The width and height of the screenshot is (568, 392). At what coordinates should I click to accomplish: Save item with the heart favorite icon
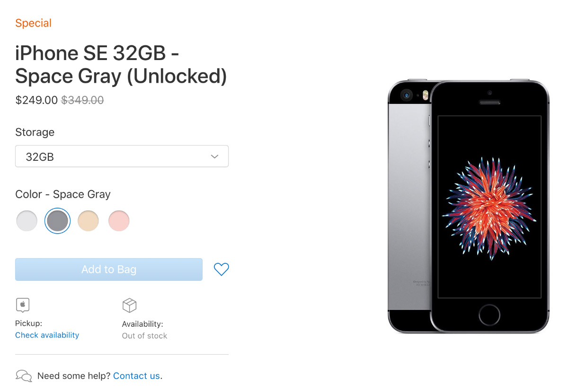pyautogui.click(x=221, y=270)
